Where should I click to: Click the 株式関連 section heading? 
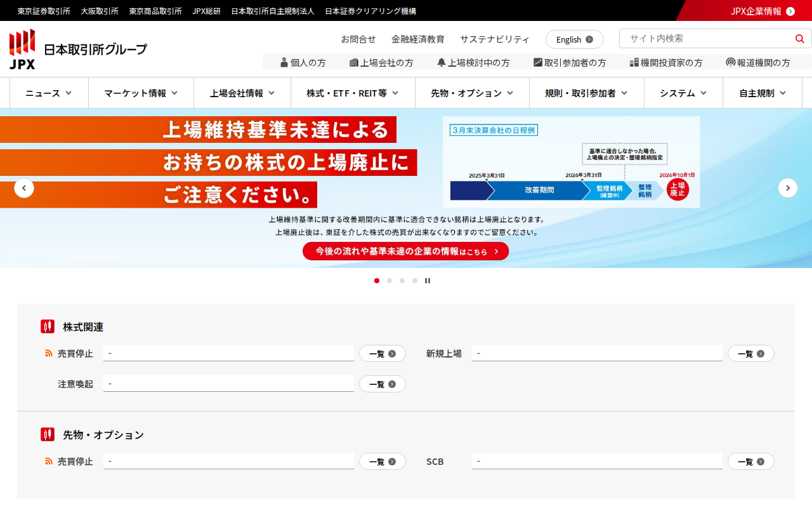pyautogui.click(x=83, y=327)
